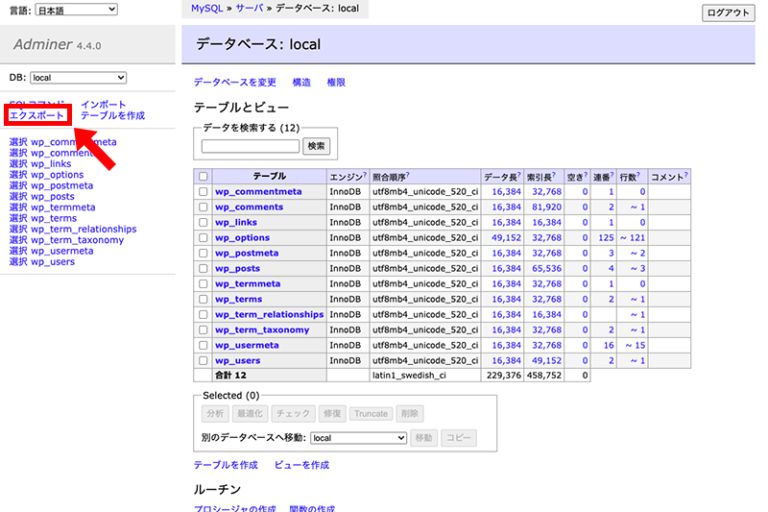768x512 pixels.
Task: Open the move-to-database dropdown
Action: [359, 438]
